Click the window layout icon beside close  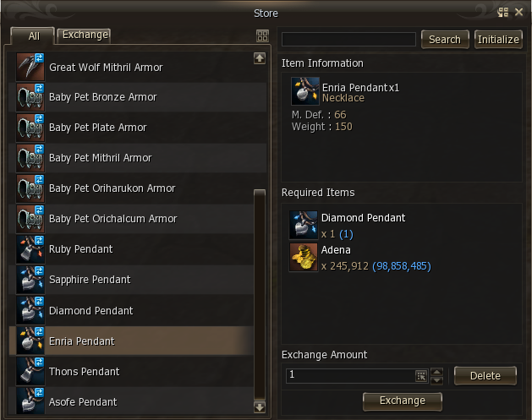pyautogui.click(x=503, y=13)
